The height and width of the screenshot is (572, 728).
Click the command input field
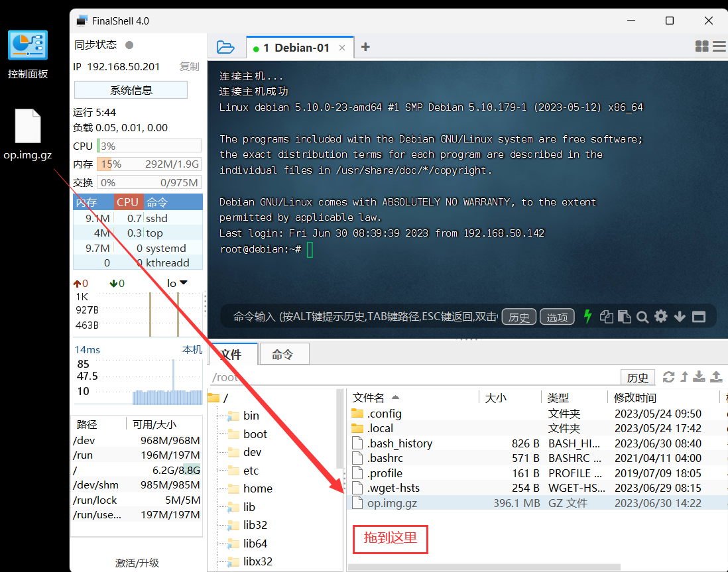[x=365, y=317]
